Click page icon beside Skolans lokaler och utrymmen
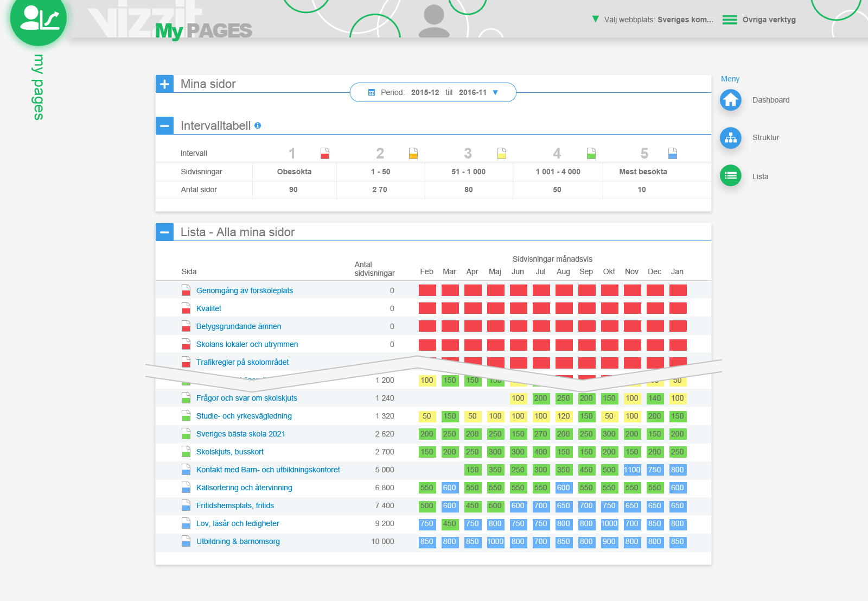The image size is (868, 601). coord(186,344)
